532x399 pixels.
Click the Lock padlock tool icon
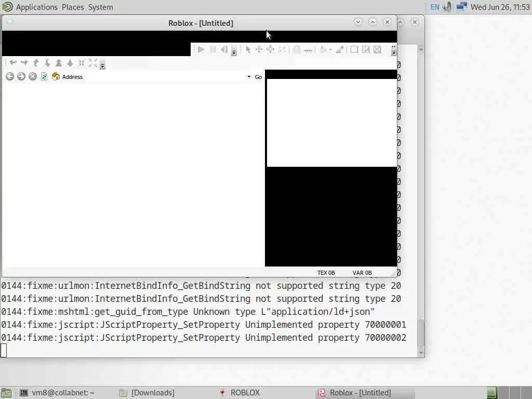297,49
